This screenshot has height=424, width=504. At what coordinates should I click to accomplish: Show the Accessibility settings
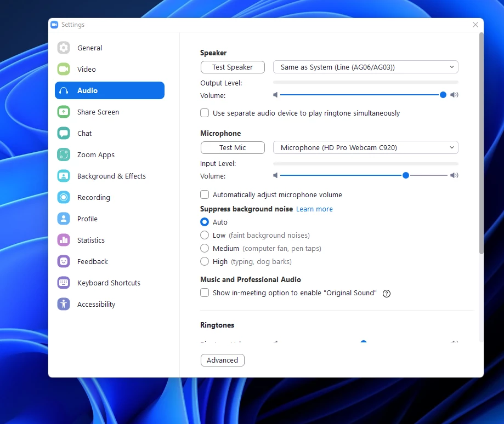(x=110, y=304)
